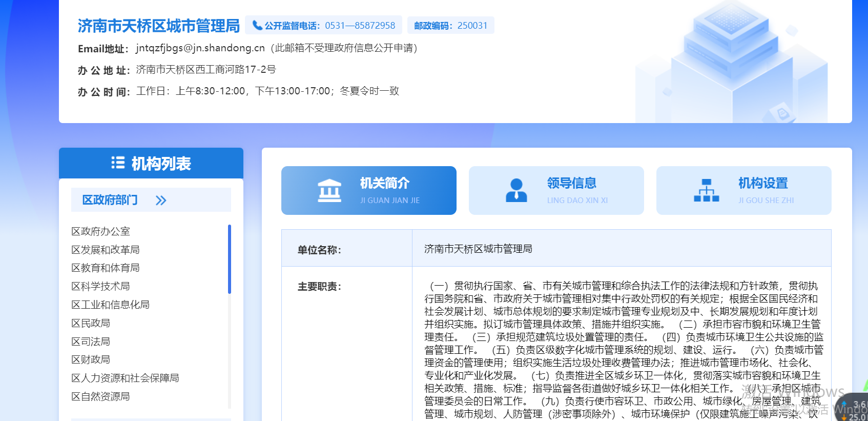Viewport: 868px width, 421px height.
Task: Click the address 济南市天桥区西工商河路17-2号
Action: point(206,69)
